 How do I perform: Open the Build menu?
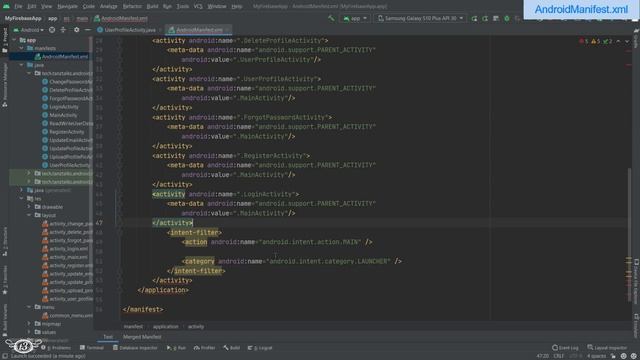[152, 7]
